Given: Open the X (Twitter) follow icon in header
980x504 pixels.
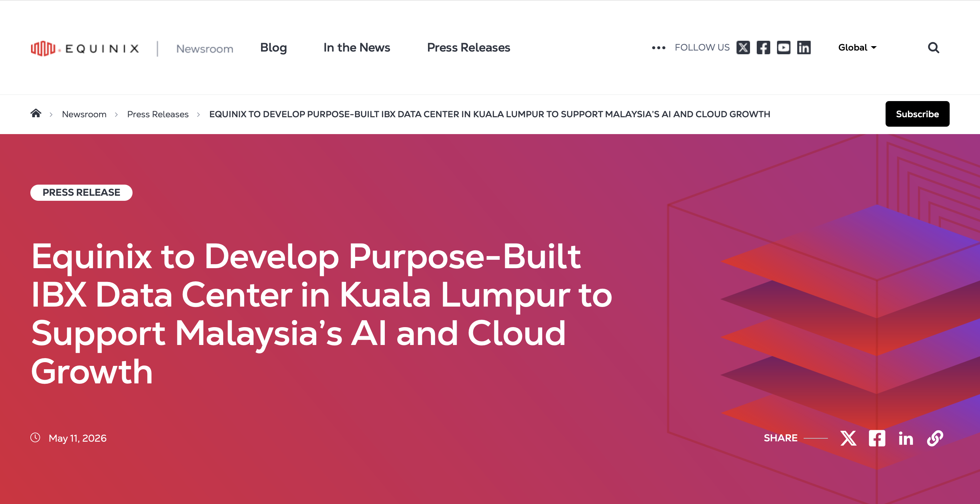Looking at the screenshot, I should click(x=743, y=48).
